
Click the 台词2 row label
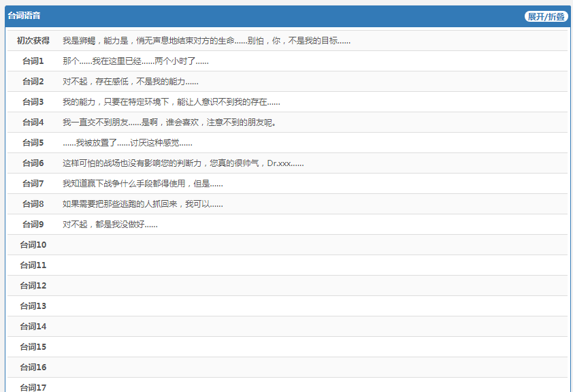click(33, 82)
